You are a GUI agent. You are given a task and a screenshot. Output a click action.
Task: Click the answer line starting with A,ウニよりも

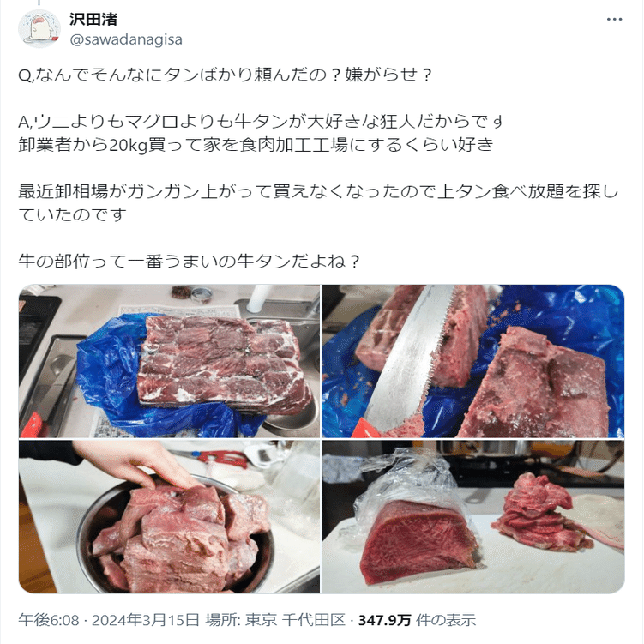click(262, 122)
